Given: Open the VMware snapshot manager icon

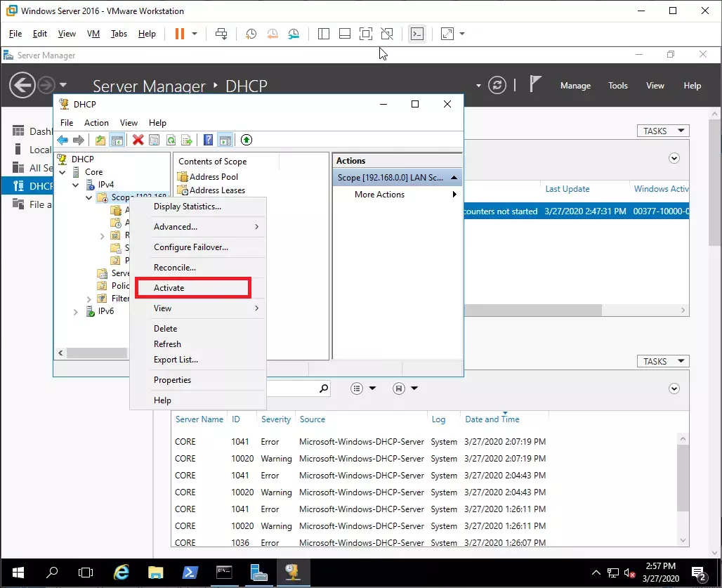Looking at the screenshot, I should click(x=294, y=34).
